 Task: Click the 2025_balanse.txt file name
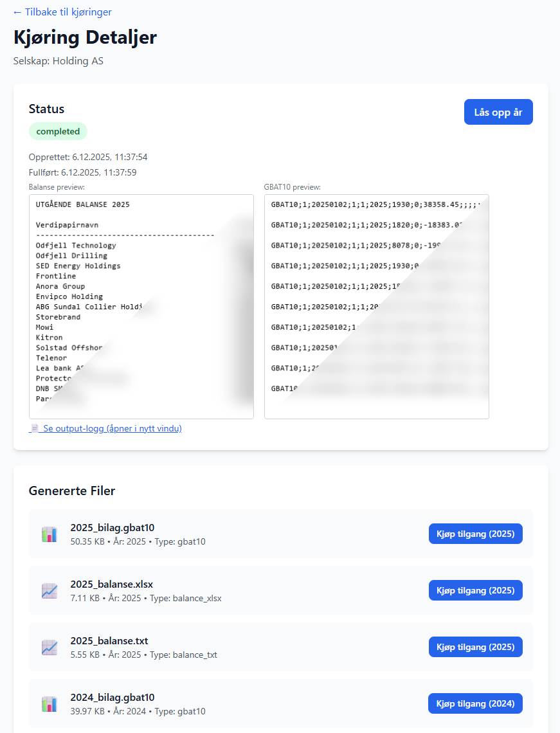pyautogui.click(x=109, y=641)
